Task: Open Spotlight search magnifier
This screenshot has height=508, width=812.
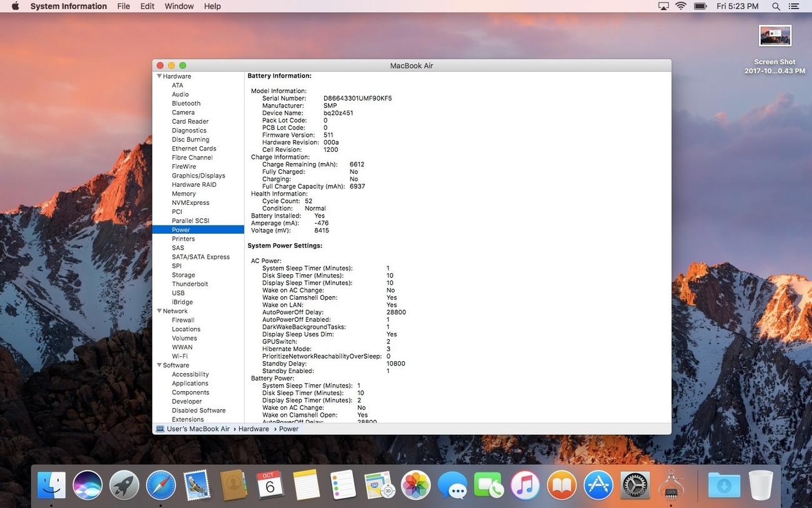Action: point(776,6)
